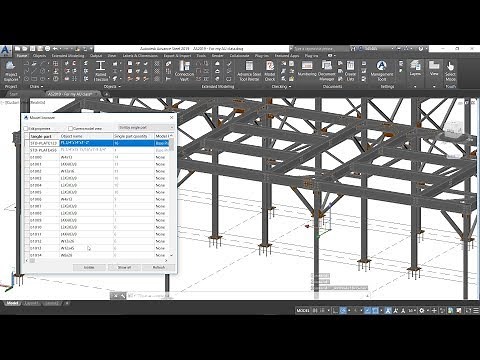Toggle MODEL space button in status bar

pyautogui.click(x=303, y=311)
